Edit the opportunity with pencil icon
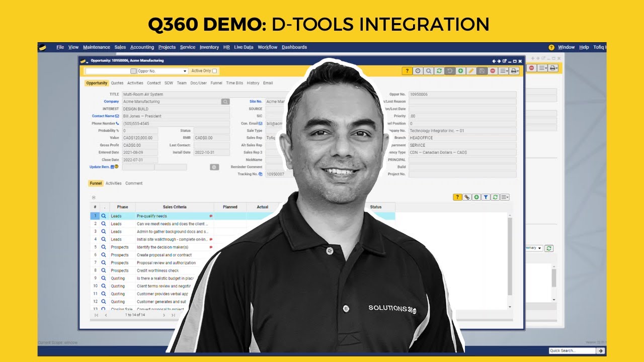This screenshot has height=362, width=644. tap(471, 71)
